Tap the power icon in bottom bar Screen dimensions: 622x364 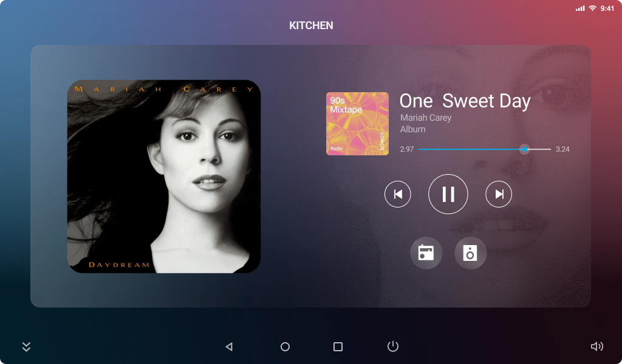393,346
